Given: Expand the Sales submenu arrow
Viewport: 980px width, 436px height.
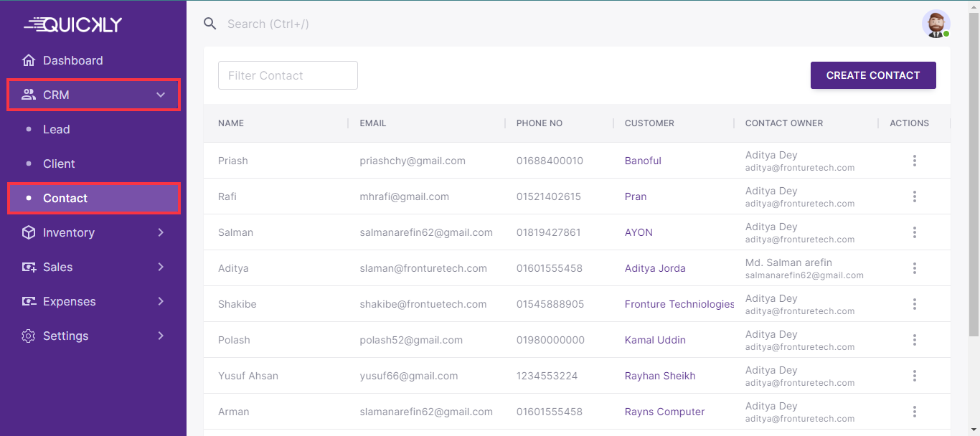Looking at the screenshot, I should [161, 267].
